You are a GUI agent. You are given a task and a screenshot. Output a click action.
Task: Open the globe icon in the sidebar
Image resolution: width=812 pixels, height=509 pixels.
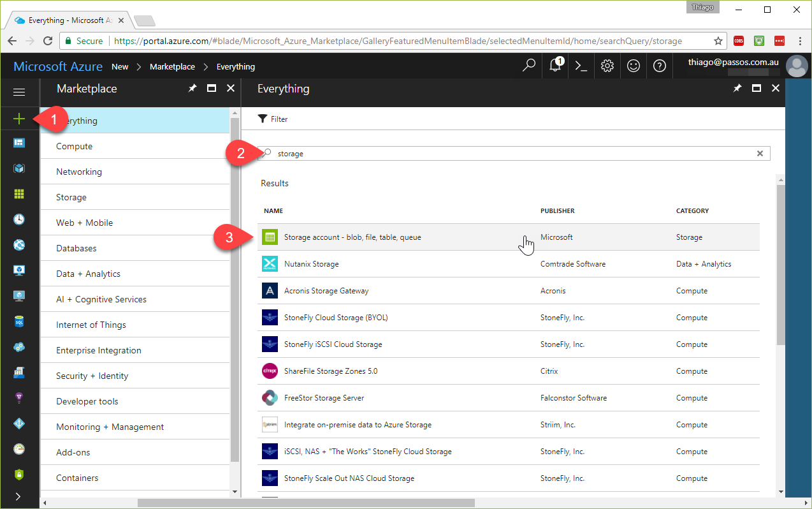click(19, 245)
